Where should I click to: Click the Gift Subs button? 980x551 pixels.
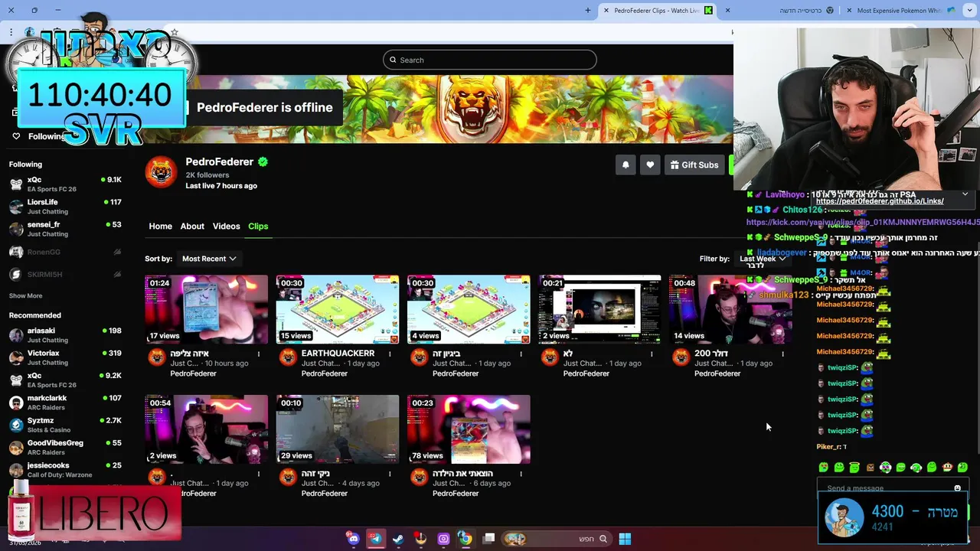695,165
